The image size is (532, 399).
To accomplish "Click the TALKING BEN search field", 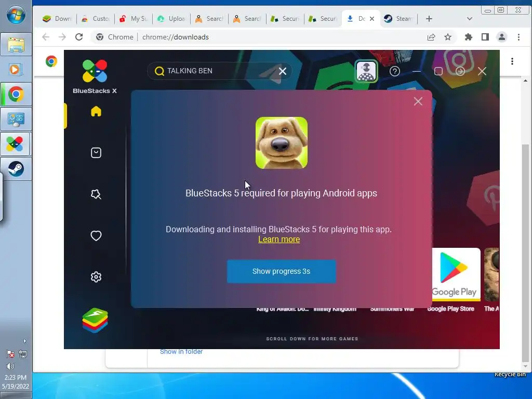I will point(220,71).
